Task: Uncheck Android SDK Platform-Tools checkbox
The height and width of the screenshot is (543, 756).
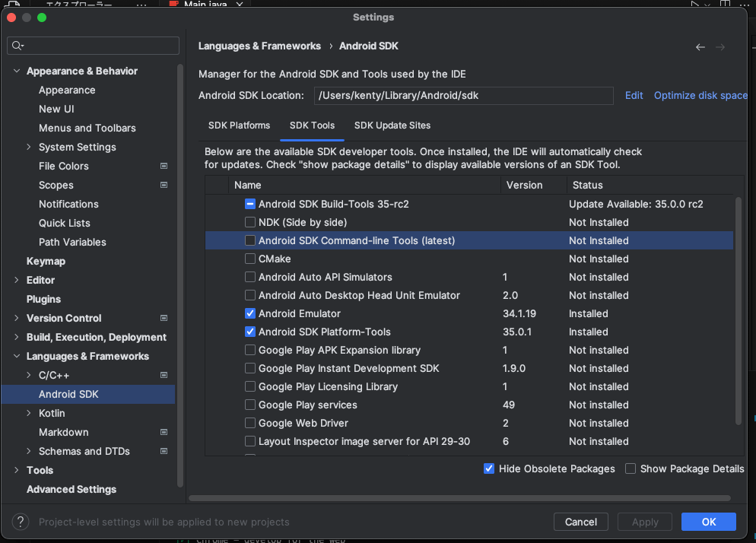Action: click(x=249, y=332)
